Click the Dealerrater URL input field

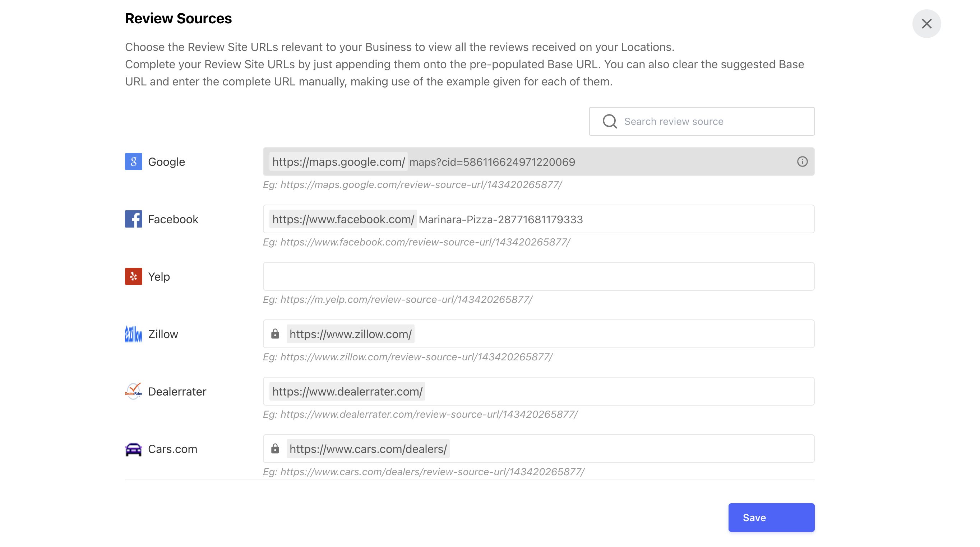click(538, 391)
